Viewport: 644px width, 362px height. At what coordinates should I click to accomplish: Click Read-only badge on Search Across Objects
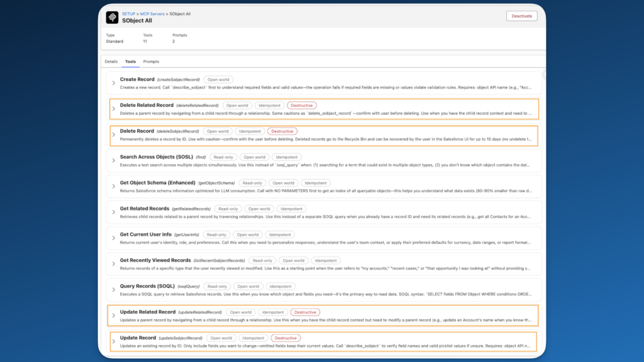(223, 157)
